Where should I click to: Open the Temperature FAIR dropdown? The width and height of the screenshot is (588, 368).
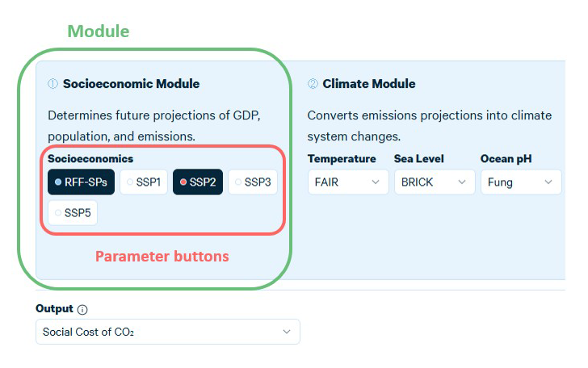click(x=348, y=182)
